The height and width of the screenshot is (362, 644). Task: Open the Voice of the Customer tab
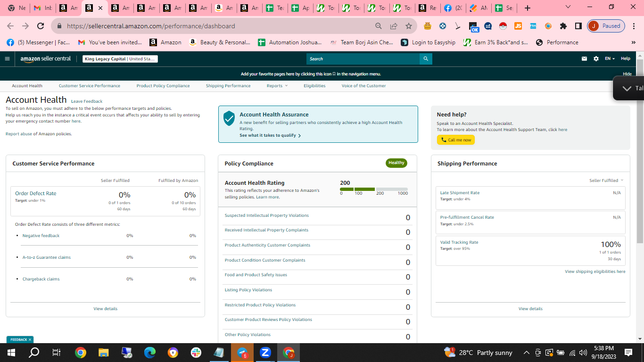[363, 86]
